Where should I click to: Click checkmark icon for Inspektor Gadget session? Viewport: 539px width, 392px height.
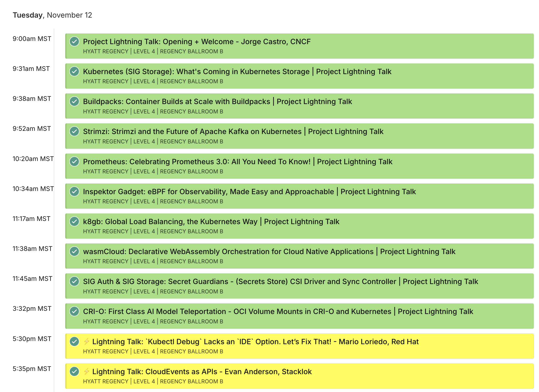pos(74,191)
